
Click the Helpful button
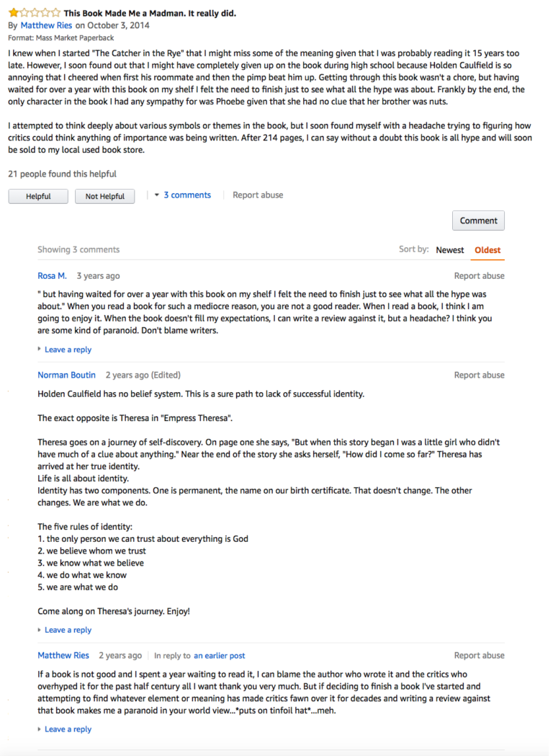point(37,195)
